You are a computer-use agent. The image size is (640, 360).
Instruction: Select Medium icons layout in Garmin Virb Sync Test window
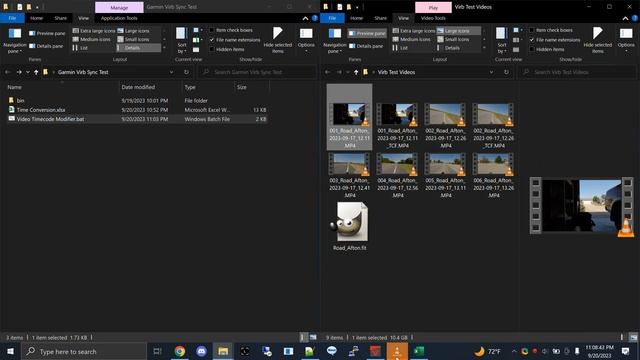pyautogui.click(x=91, y=39)
